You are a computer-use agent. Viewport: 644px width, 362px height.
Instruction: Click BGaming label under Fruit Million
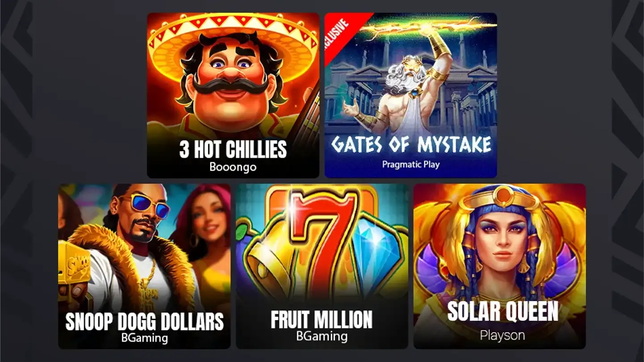pos(322,336)
